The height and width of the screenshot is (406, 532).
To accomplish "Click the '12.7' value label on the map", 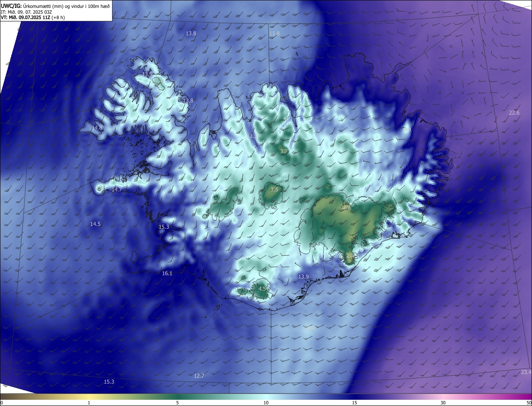I will pyautogui.click(x=199, y=376).
